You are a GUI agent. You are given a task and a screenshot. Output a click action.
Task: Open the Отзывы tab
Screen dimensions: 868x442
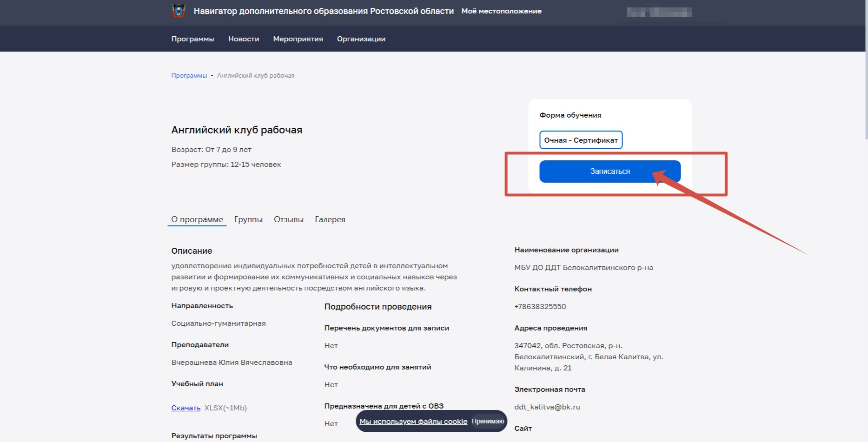[288, 219]
